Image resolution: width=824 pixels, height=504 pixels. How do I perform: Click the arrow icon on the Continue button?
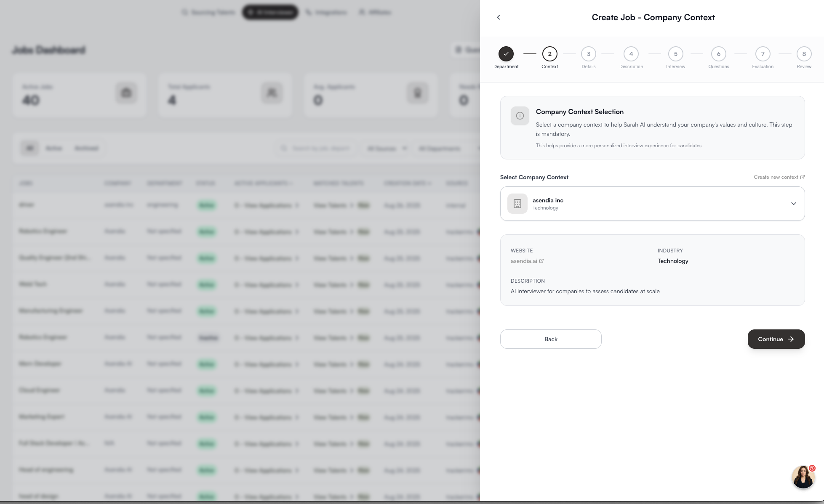(791, 339)
